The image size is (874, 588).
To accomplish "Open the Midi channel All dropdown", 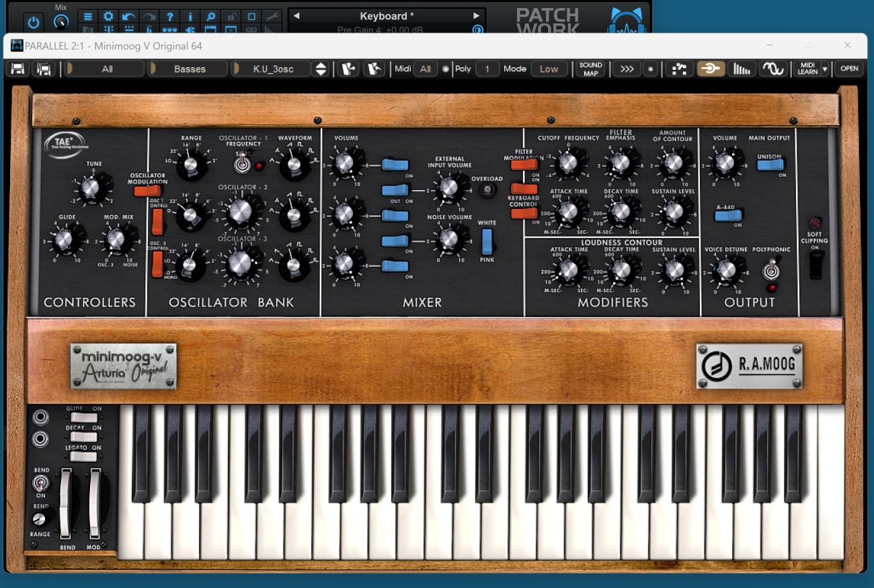I will (426, 69).
